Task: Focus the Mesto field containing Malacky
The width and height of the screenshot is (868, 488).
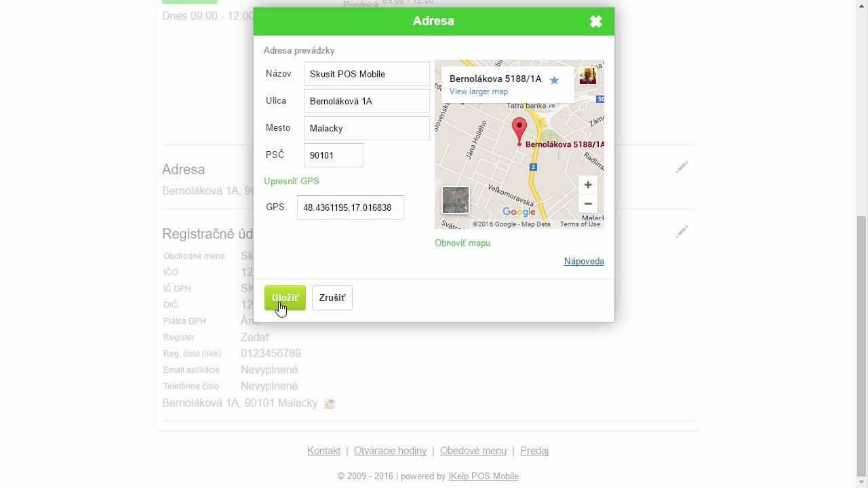Action: click(367, 128)
